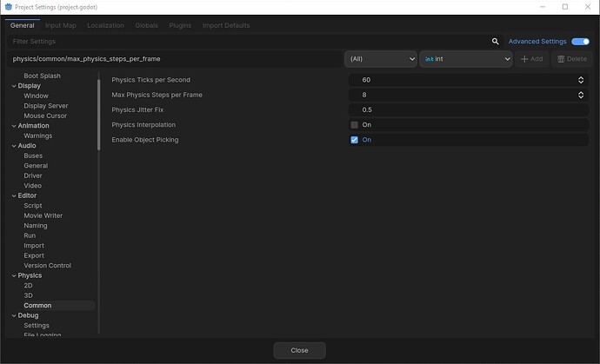Click the Delete button
This screenshot has width=600, height=364.
coord(572,59)
